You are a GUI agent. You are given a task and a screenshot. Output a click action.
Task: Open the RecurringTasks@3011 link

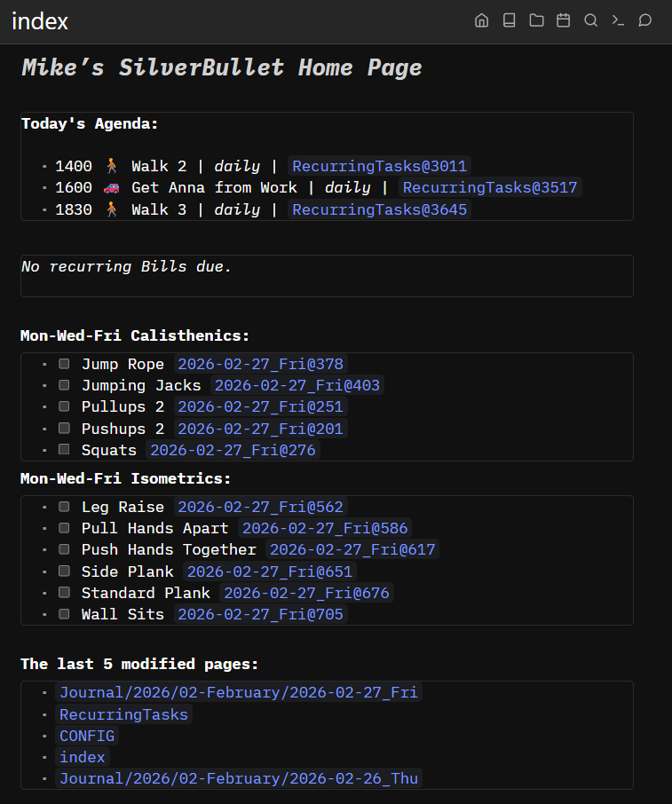[x=379, y=166]
